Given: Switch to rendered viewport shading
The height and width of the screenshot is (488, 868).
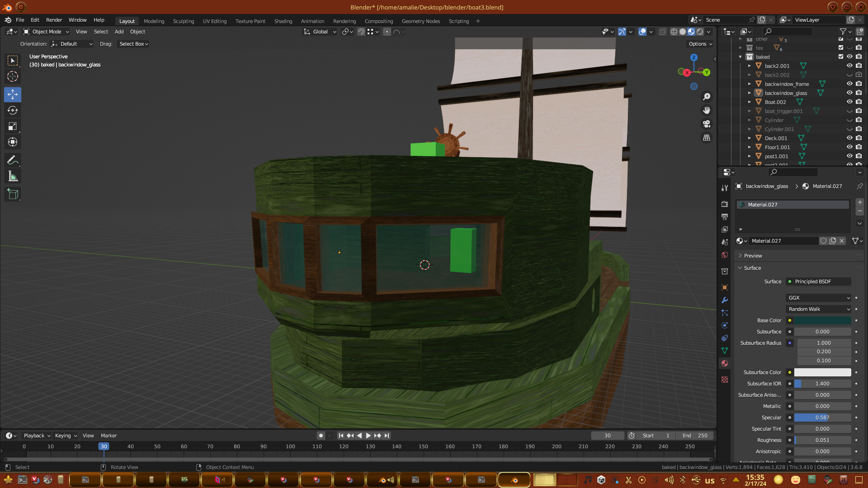Looking at the screenshot, I should (700, 32).
